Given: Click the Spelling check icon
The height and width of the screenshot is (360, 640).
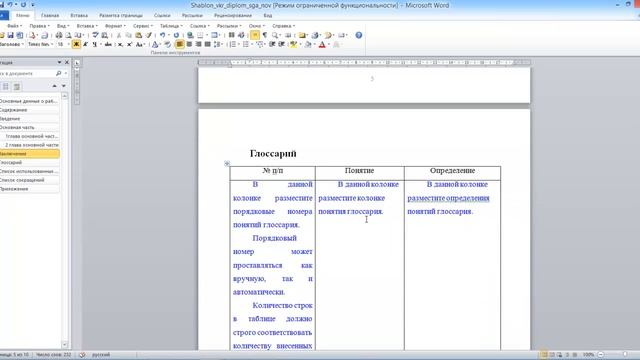Looking at the screenshot, I should pyautogui.click(x=95, y=35).
